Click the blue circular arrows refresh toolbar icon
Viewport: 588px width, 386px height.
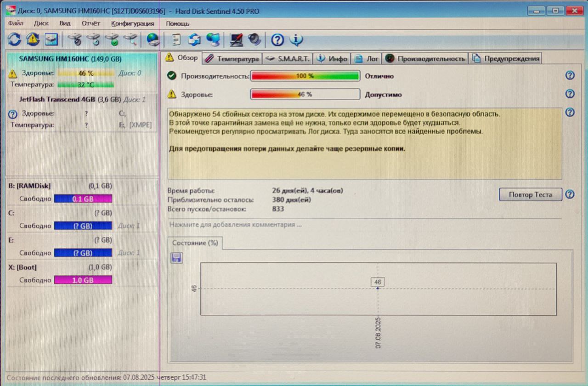(x=14, y=40)
